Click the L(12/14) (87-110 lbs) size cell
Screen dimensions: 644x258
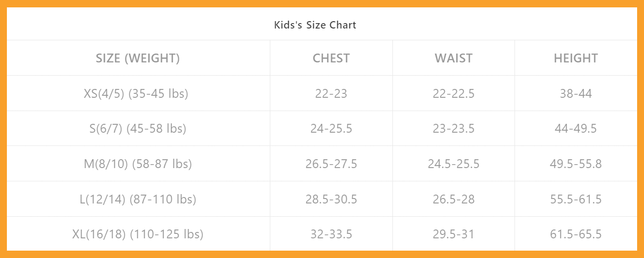(x=138, y=199)
